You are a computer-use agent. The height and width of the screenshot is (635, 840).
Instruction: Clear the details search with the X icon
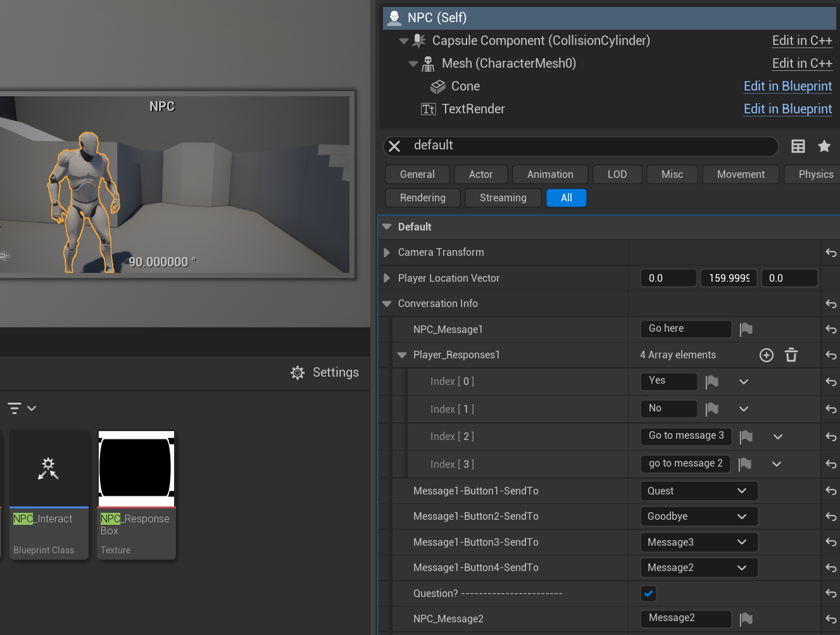coord(394,146)
